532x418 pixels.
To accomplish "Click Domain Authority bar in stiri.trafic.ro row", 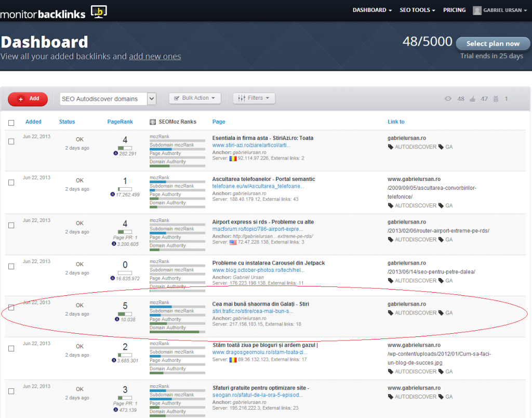I will pyautogui.click(x=178, y=332).
